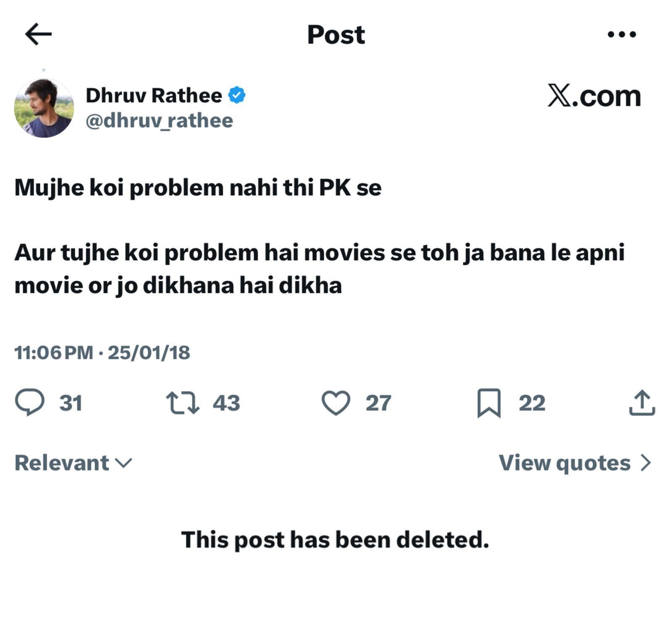This screenshot has width=672, height=619.
Task: Repost using the retweet arrows icon
Action: click(183, 403)
